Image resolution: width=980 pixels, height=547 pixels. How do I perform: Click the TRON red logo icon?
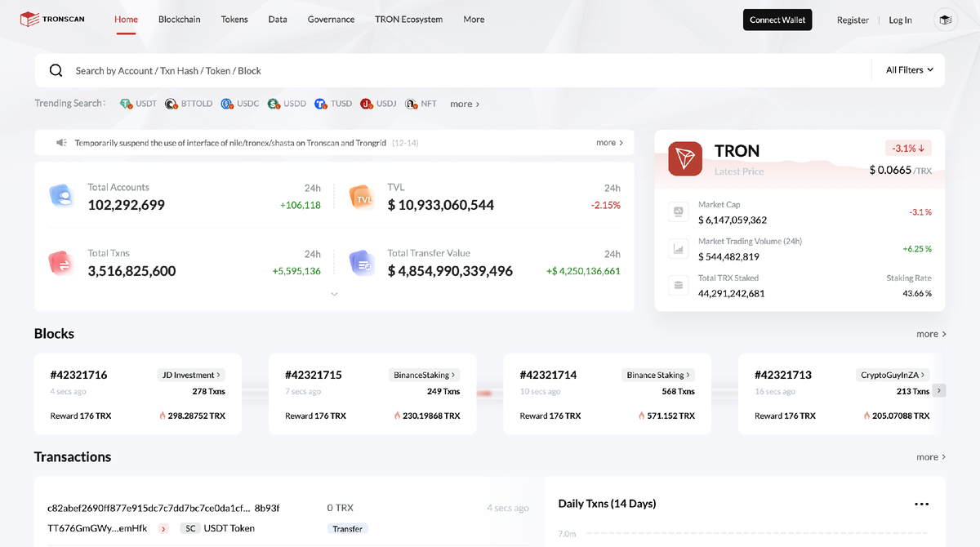[685, 158]
